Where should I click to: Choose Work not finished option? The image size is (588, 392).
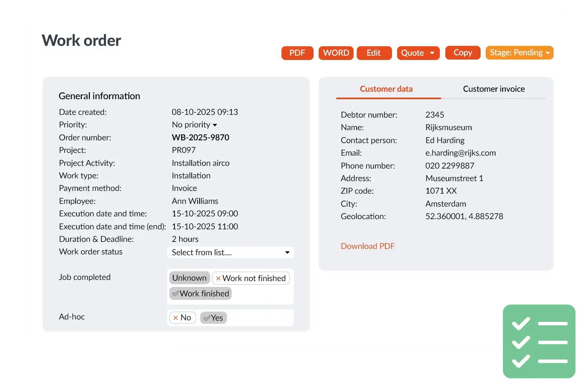tap(251, 278)
